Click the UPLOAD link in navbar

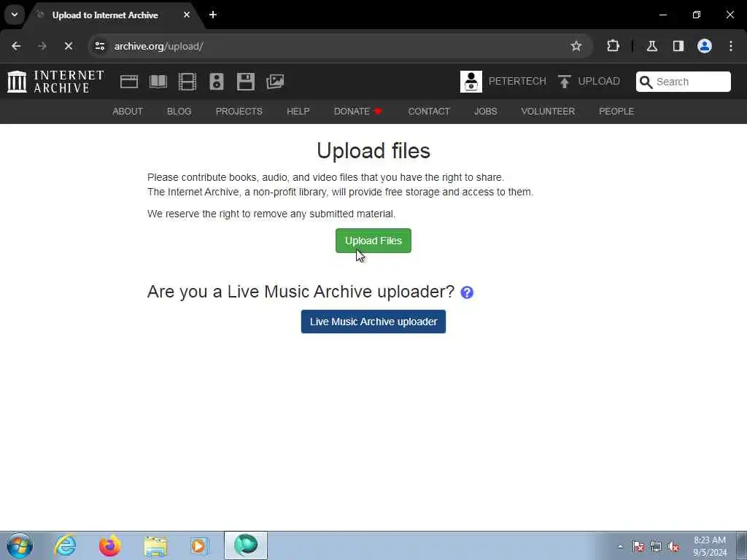coord(599,82)
